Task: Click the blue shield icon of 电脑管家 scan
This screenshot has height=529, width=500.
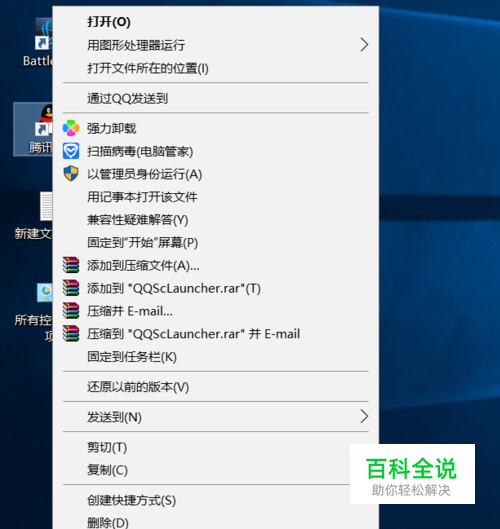Action: point(71,151)
